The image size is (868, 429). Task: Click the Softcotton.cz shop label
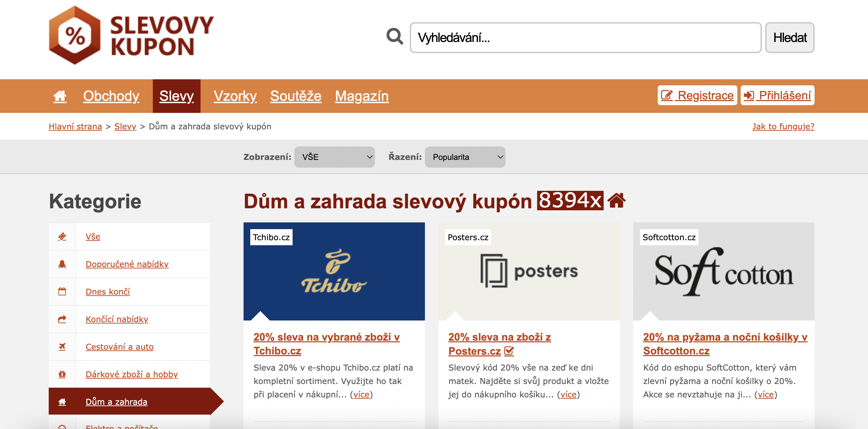669,237
